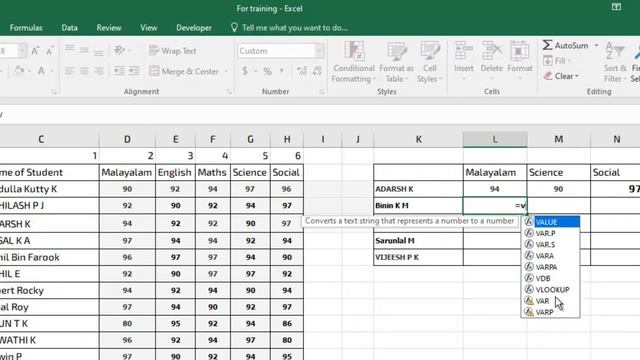This screenshot has height=360, width=640.
Task: Switch to the Developer tab
Action: pyautogui.click(x=194, y=28)
